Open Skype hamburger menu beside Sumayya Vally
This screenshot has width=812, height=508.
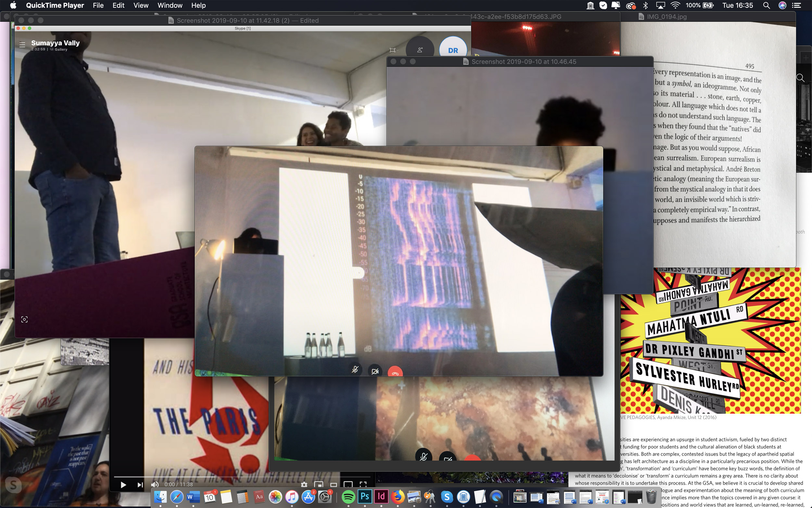point(22,45)
